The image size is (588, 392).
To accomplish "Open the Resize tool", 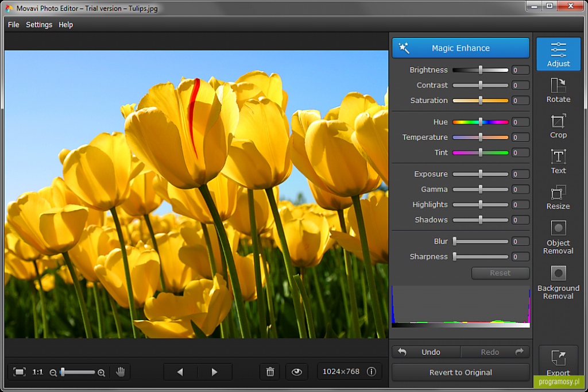I will (x=558, y=197).
